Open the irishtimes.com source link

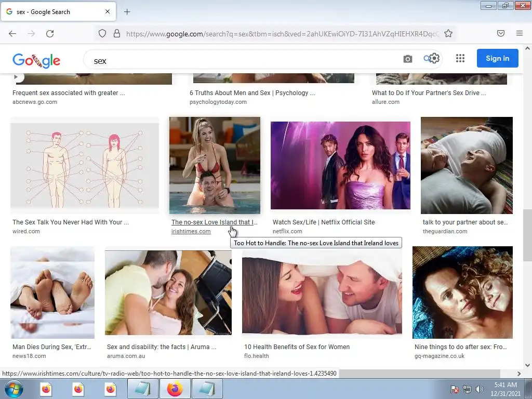(191, 231)
